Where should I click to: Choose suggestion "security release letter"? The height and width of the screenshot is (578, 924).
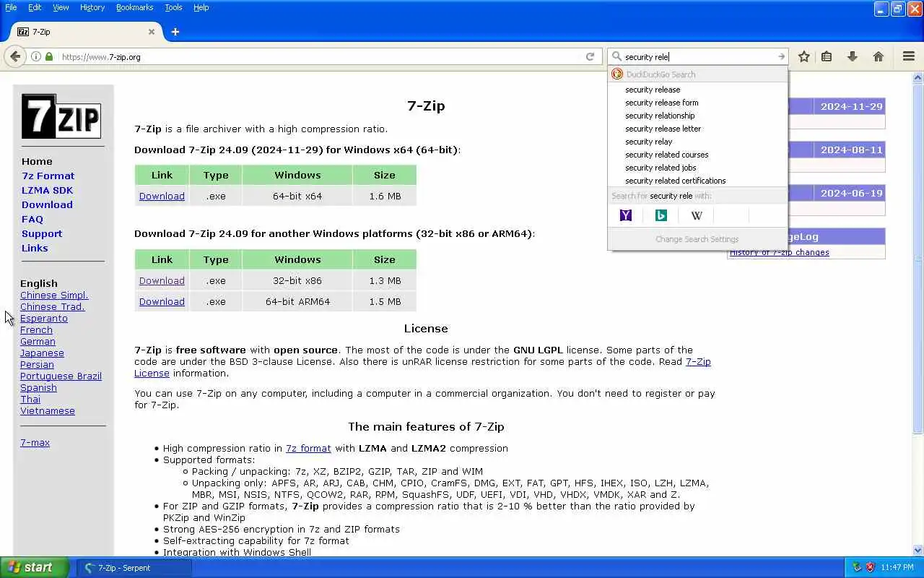[697, 129]
